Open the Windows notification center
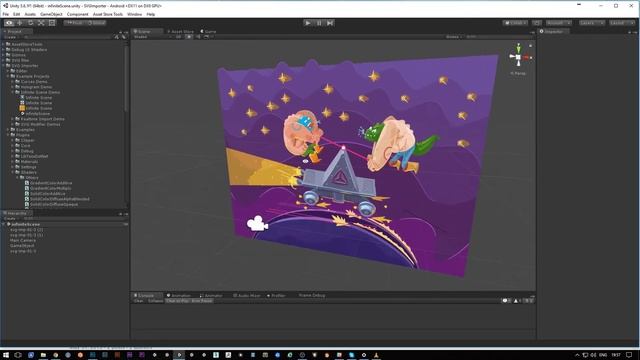This screenshot has width=640, height=360. click(629, 355)
